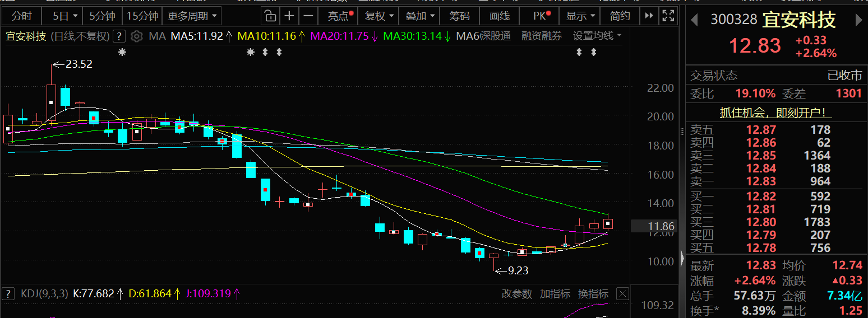
Task: Click the KDJ(9,3,3) indicator name
Action: 44,293
